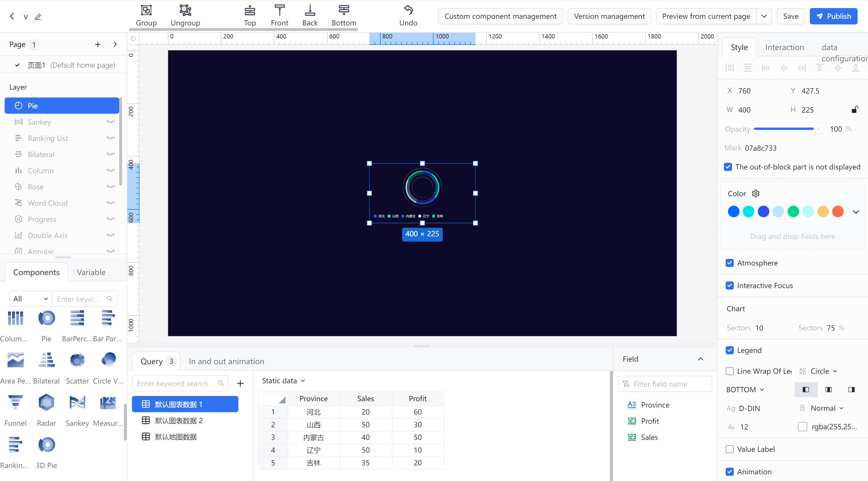Screen dimensions: 868x481
Task: Add Scatter component from library
Action: pos(77,360)
